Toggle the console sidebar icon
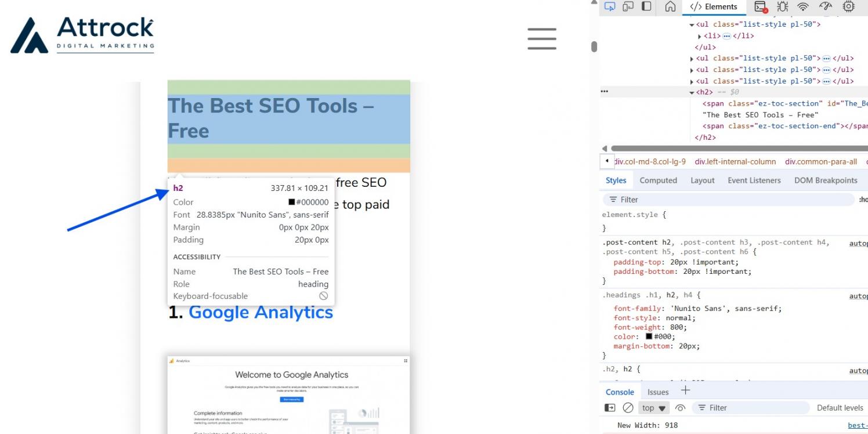Viewport: 868px width, 434px height. pos(610,408)
